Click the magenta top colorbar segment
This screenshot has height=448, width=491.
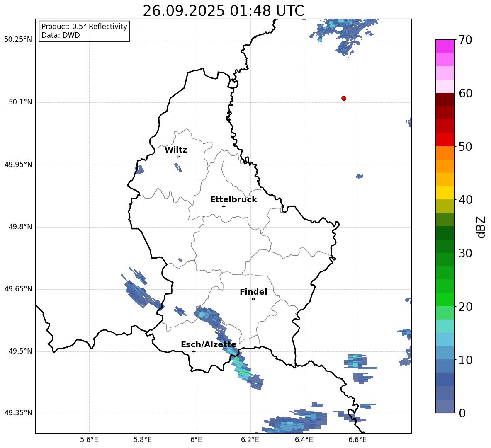pyautogui.click(x=445, y=46)
